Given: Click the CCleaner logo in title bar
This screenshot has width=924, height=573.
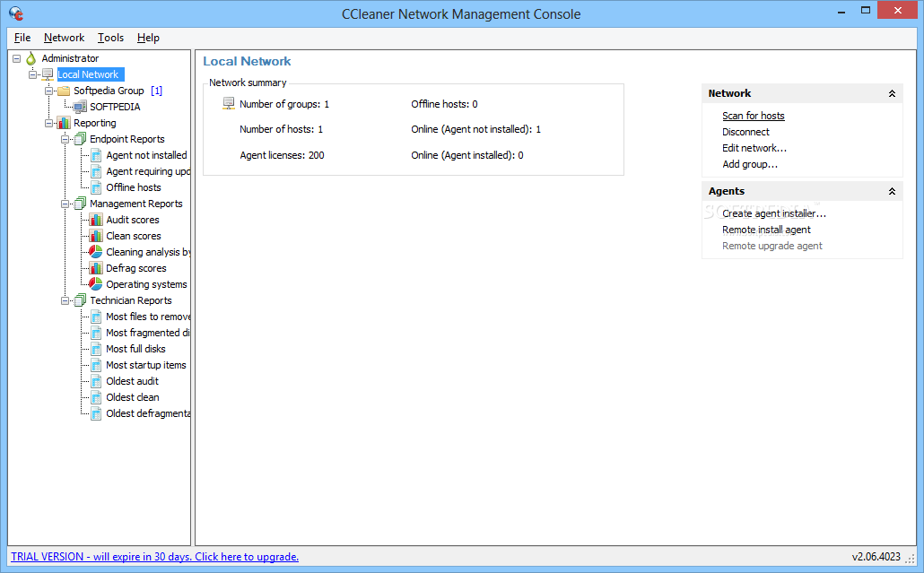Looking at the screenshot, I should (16, 13).
